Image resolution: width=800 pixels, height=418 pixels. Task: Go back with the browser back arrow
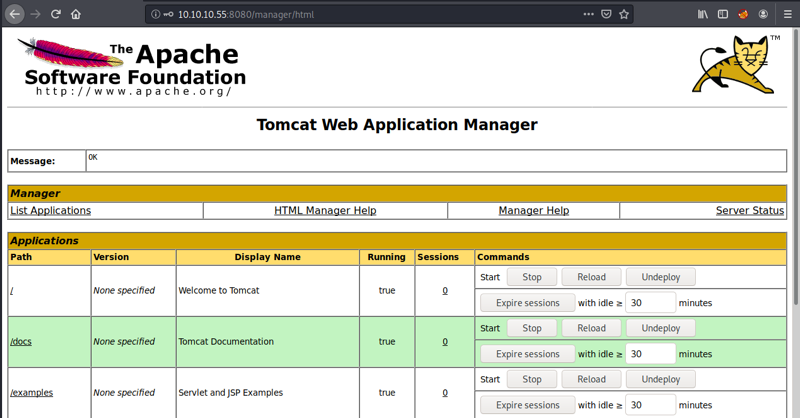tap(15, 14)
